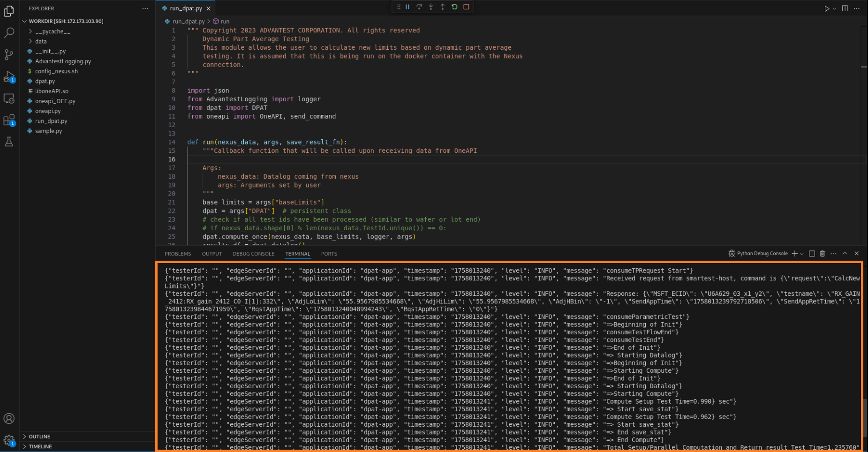The height and width of the screenshot is (452, 868).
Task: Click the run breadcrumb symbol
Action: click(x=225, y=22)
